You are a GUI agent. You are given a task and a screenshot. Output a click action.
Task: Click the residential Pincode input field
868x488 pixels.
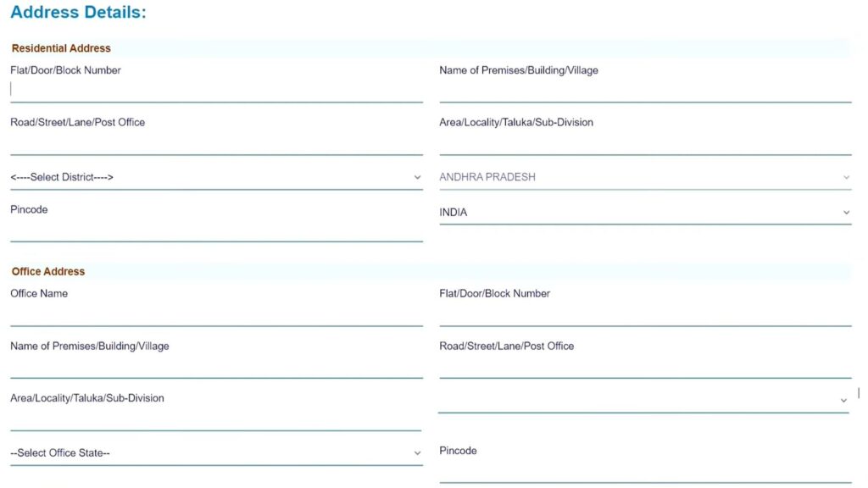click(x=216, y=230)
